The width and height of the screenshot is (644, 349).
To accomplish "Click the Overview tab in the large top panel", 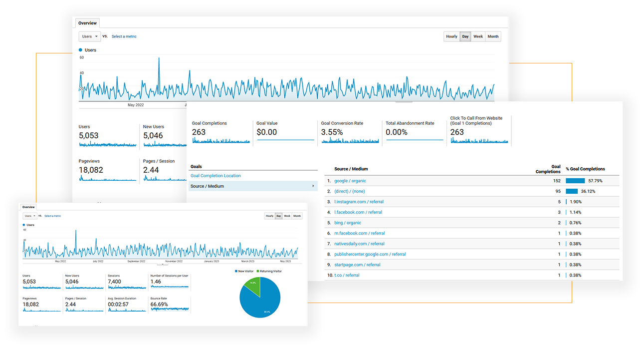I will [87, 23].
